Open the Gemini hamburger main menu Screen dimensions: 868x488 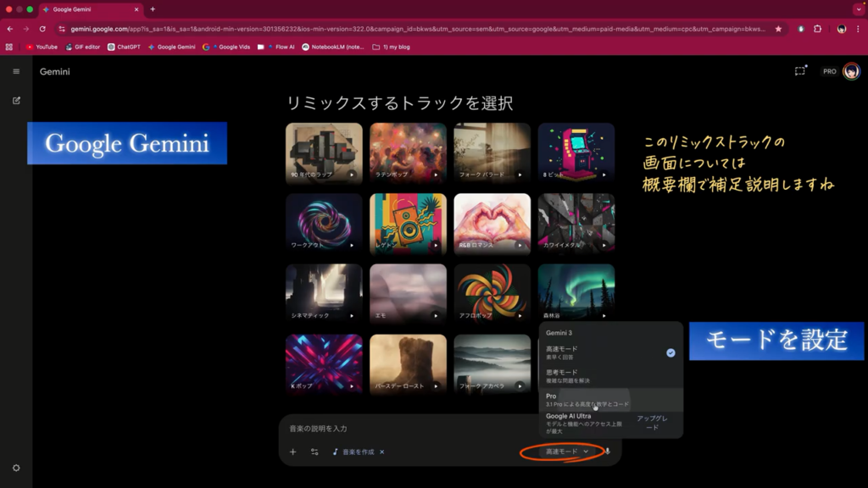[x=16, y=71]
